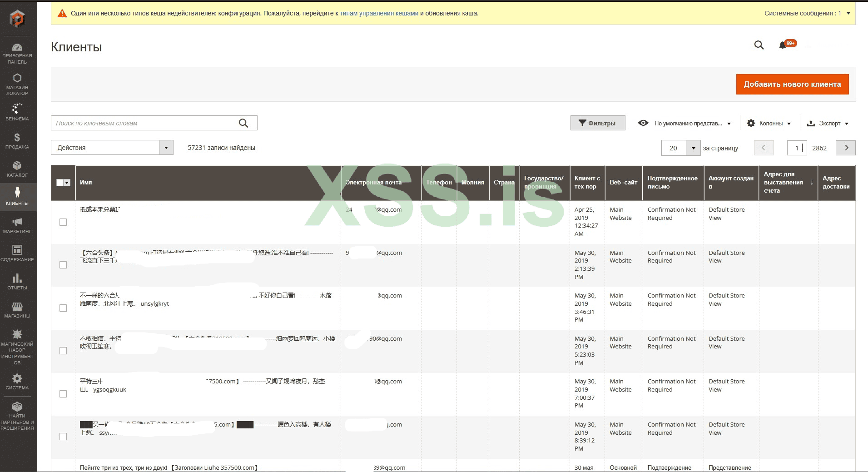The width and height of the screenshot is (868, 472).
Task: Open the Продажа sales icon
Action: [17, 137]
